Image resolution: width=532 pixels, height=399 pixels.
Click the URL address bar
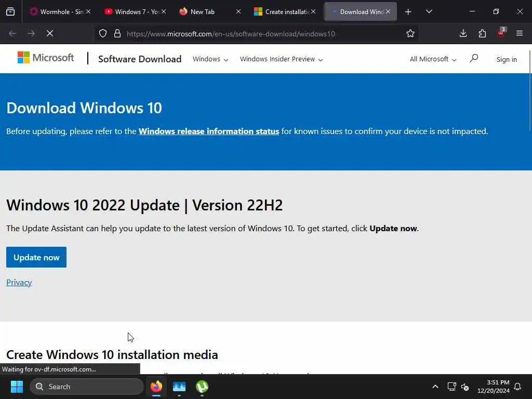click(258, 34)
